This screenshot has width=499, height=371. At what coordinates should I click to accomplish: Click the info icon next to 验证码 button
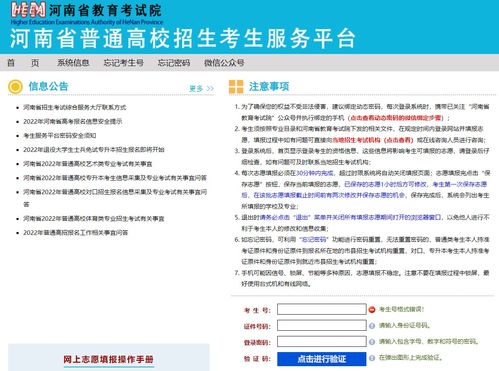tap(372, 358)
